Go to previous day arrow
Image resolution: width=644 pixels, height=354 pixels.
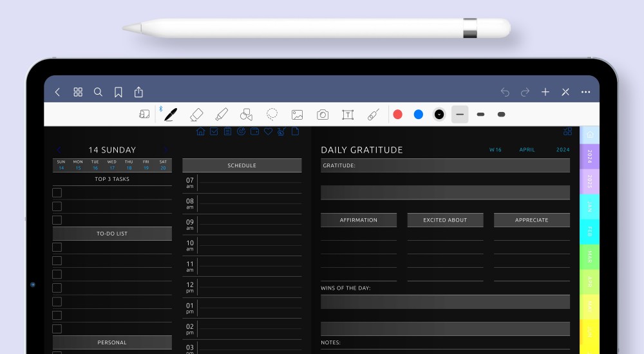coord(59,150)
